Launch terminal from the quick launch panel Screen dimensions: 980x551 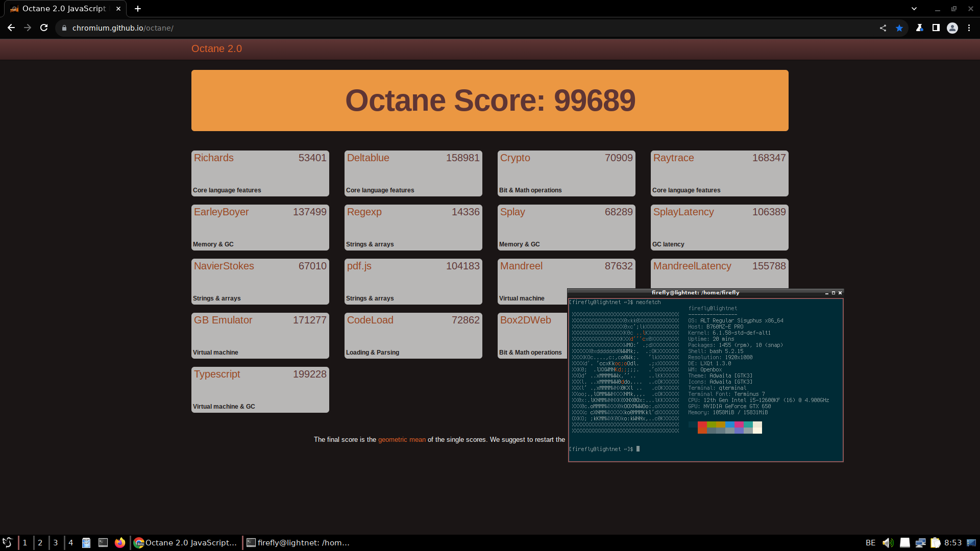pos(103,543)
